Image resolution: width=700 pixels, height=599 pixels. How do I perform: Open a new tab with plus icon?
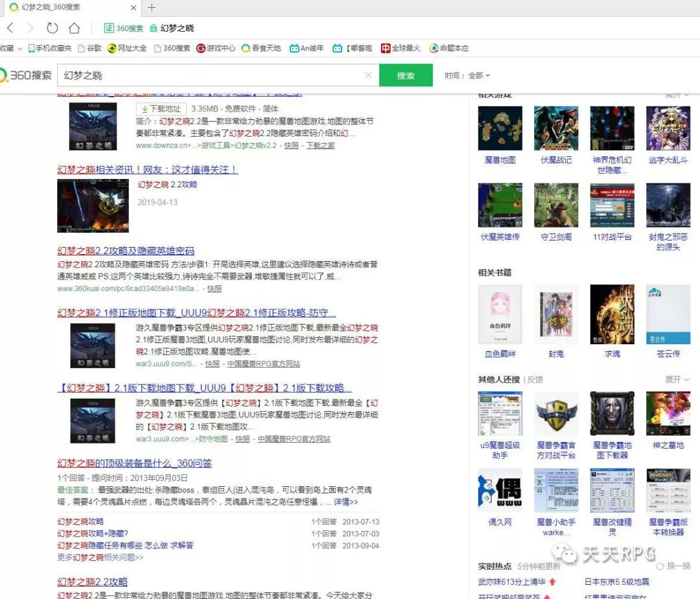point(152,7)
